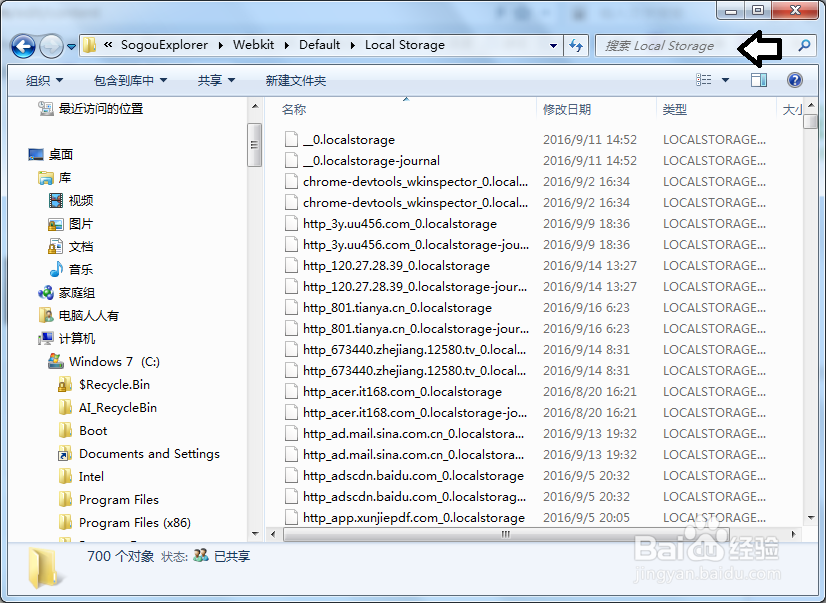Select Program Files (x86) folder
This screenshot has height=603, width=826.
point(135,522)
